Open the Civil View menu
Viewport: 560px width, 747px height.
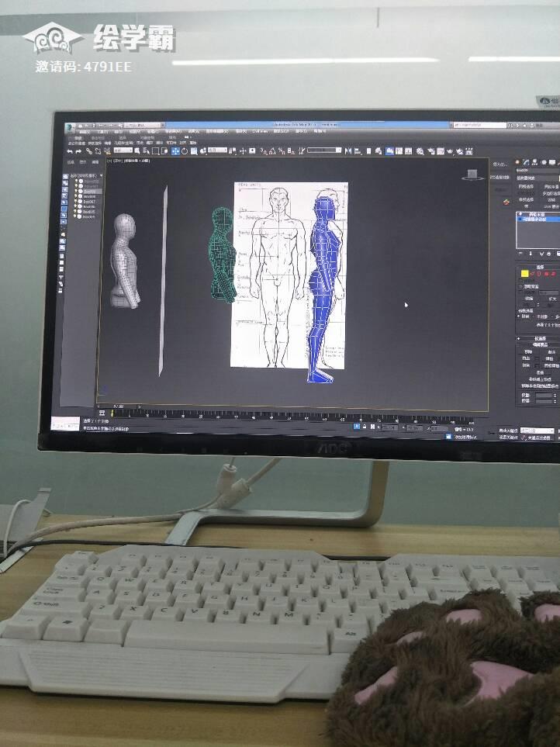pos(259,132)
